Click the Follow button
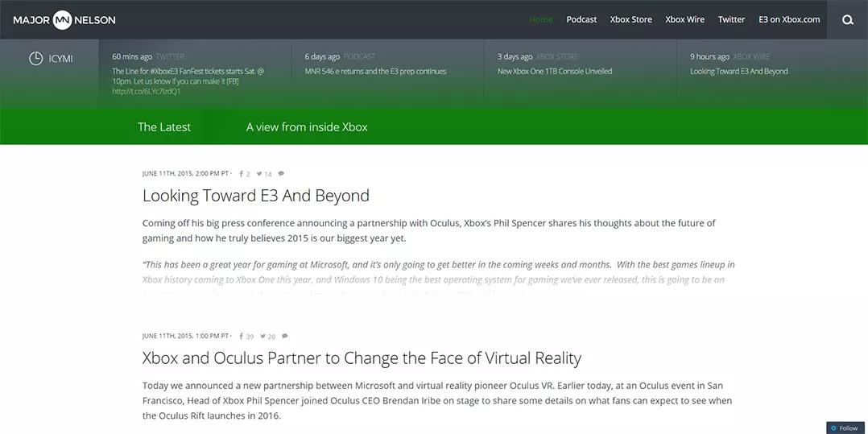The width and height of the screenshot is (868, 434). (x=845, y=428)
